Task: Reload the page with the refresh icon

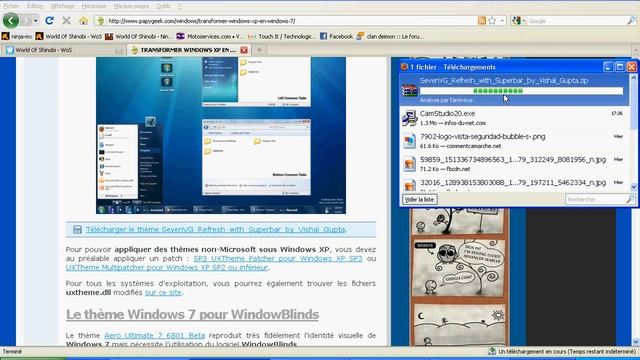Action: 49,20
